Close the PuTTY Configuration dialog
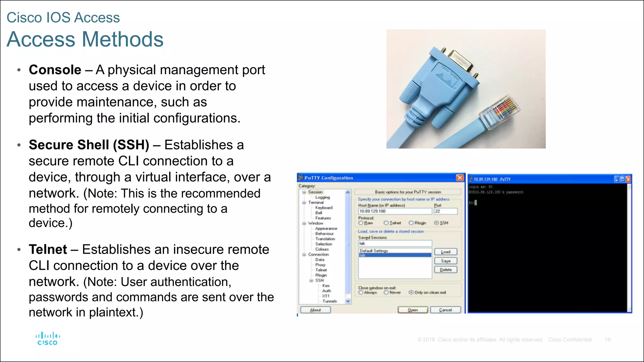Image resolution: width=644 pixels, height=362 pixels. (460, 178)
